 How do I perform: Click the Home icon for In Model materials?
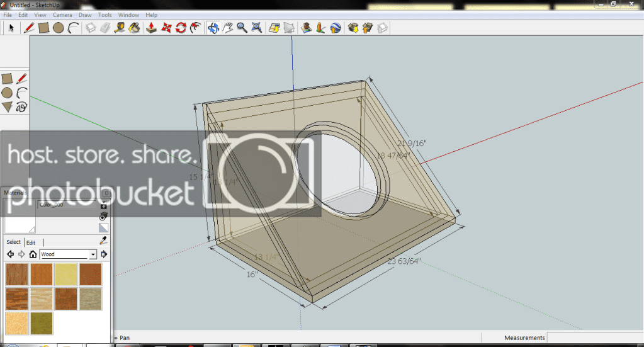pyautogui.click(x=33, y=254)
